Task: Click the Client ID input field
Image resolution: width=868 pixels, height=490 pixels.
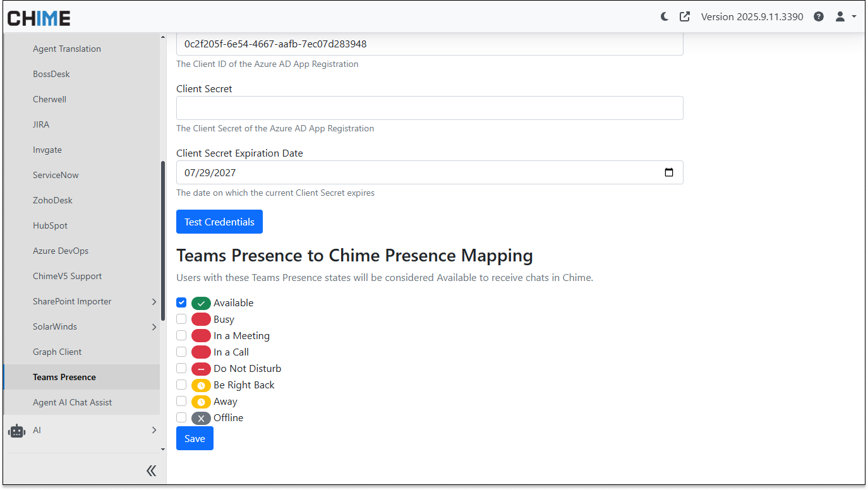Action: click(x=430, y=44)
